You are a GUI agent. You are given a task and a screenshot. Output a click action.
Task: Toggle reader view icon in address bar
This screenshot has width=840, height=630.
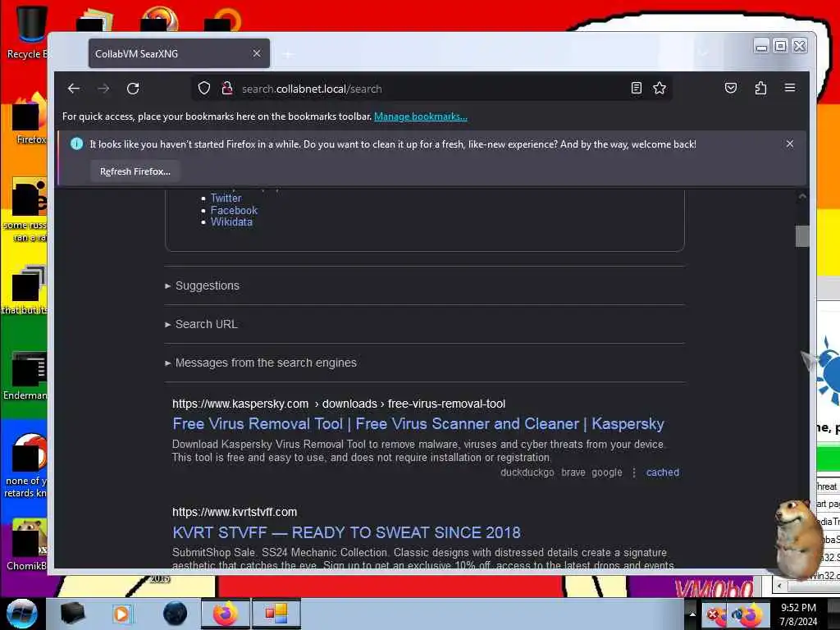coord(636,89)
